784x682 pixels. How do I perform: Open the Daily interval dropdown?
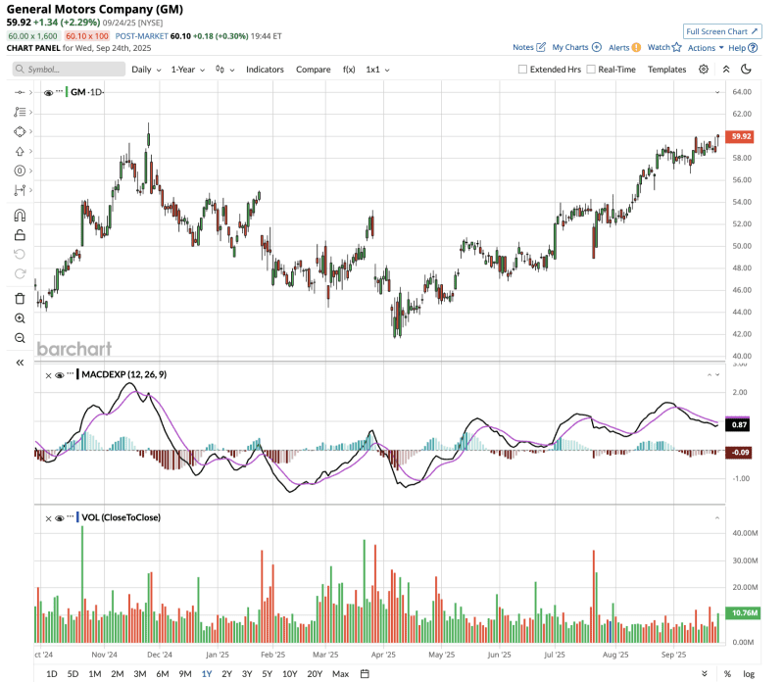tap(146, 70)
